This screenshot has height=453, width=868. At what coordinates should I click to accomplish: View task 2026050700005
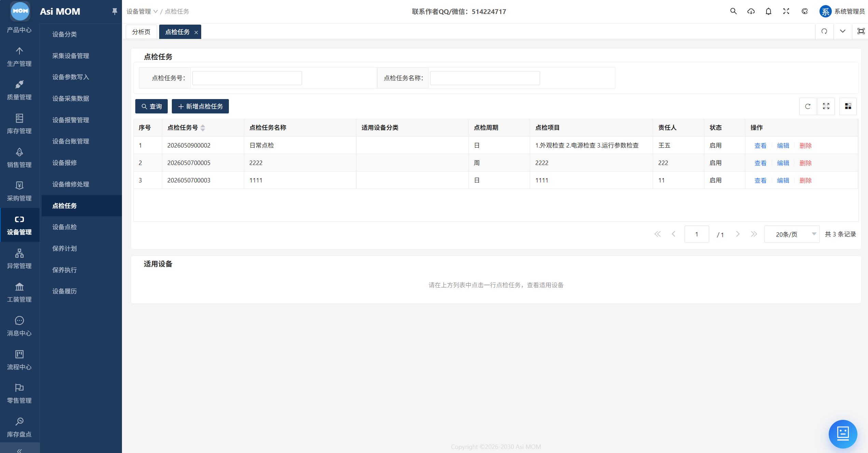pyautogui.click(x=760, y=163)
